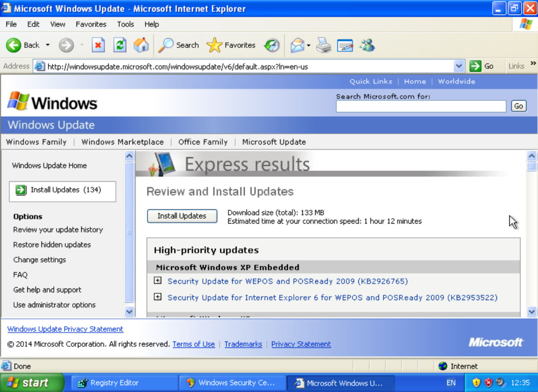The width and height of the screenshot is (538, 392).
Task: Open the address bar history dropdown
Action: click(x=459, y=66)
